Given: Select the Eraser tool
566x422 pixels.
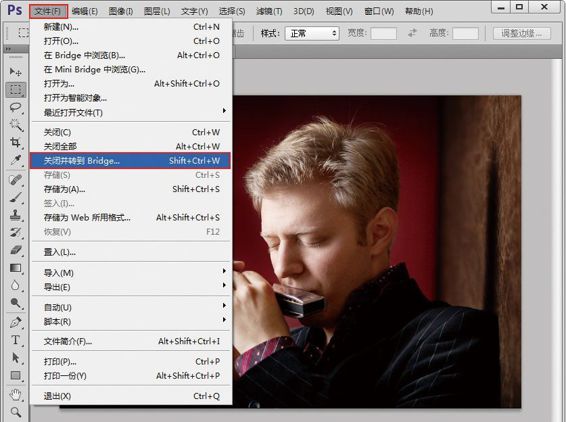Looking at the screenshot, I should pos(15,250).
